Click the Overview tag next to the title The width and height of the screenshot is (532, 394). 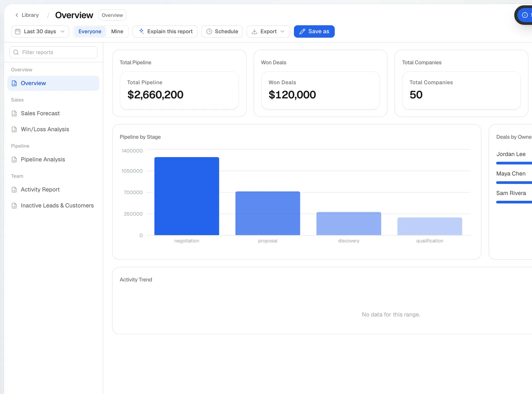(x=112, y=15)
